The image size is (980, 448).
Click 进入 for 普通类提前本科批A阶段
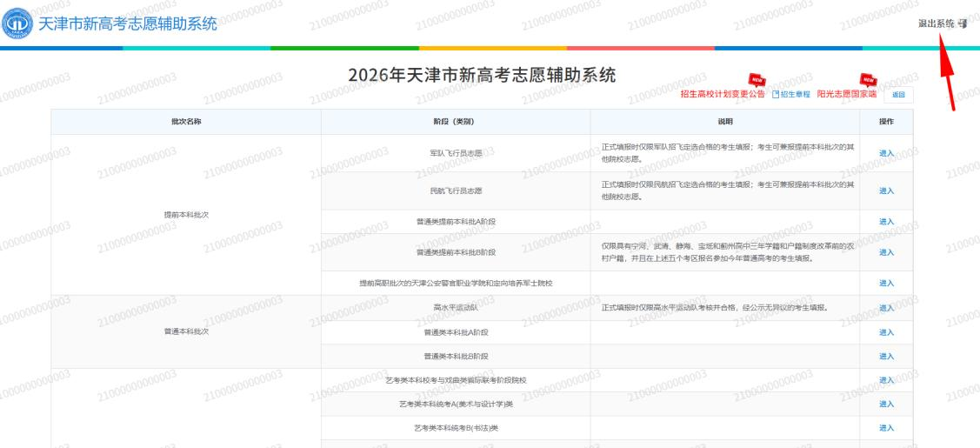coord(886,221)
